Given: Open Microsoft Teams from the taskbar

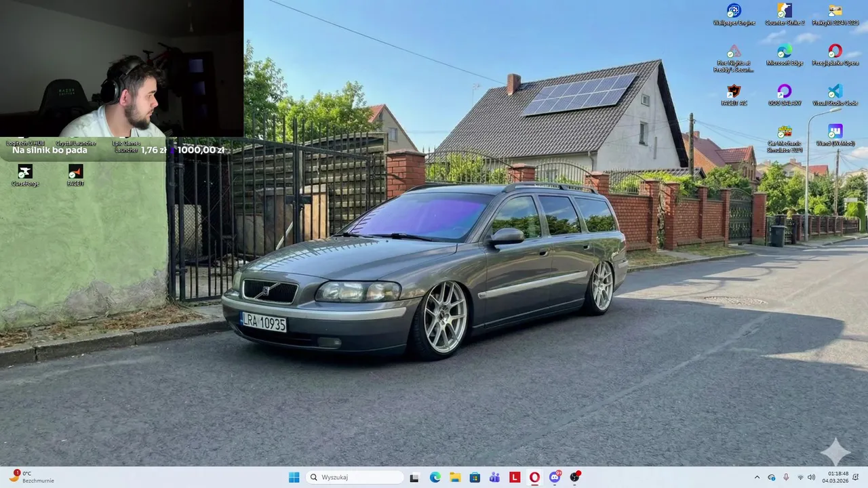Looking at the screenshot, I should tap(494, 477).
